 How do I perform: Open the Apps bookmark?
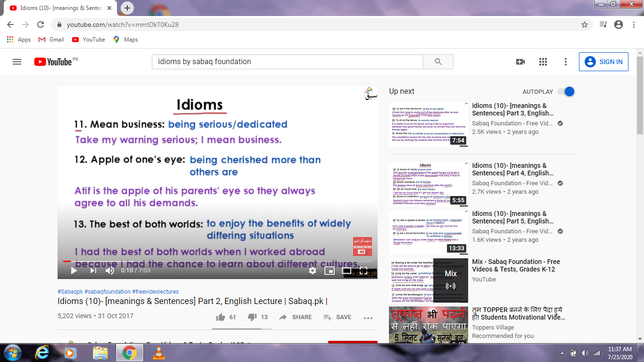(x=19, y=40)
